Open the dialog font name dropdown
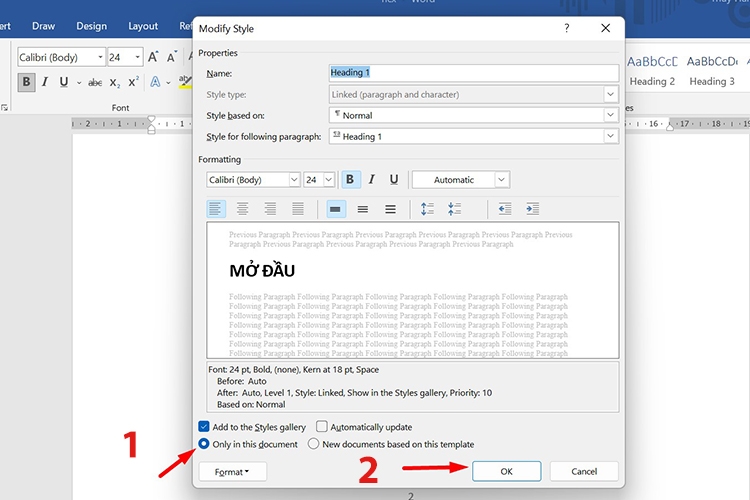750x500 pixels. 294,179
